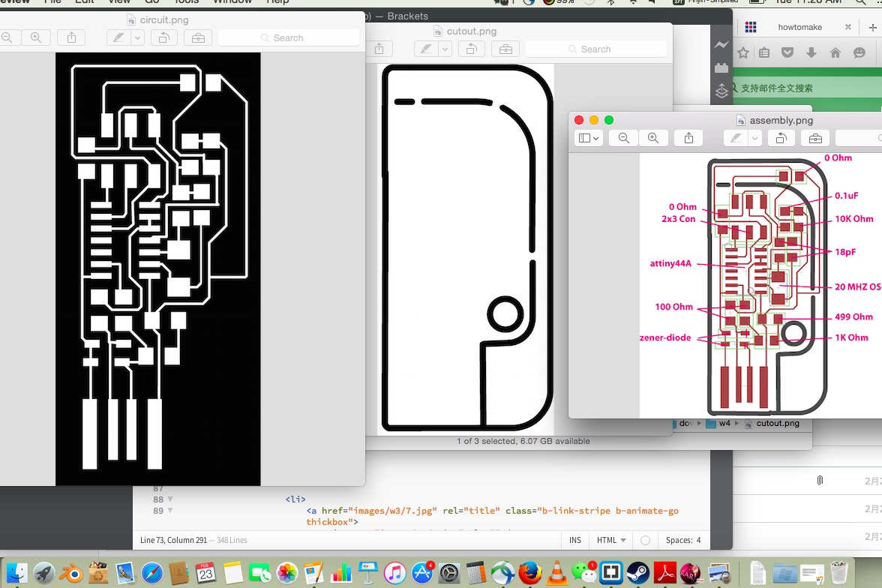Click zoom in in circuit.png window
The image size is (882, 588).
click(x=36, y=37)
